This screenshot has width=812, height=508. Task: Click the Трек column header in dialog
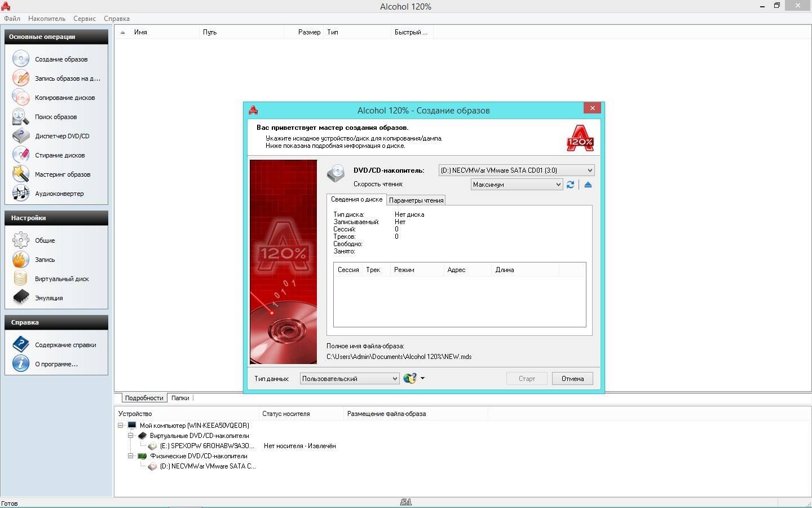click(376, 270)
